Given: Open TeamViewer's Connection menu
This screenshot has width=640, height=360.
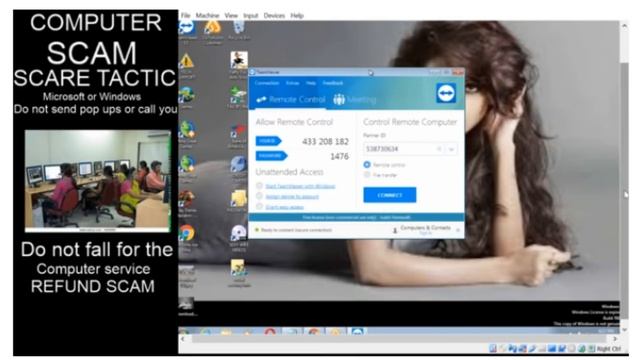Looking at the screenshot, I should 267,83.
